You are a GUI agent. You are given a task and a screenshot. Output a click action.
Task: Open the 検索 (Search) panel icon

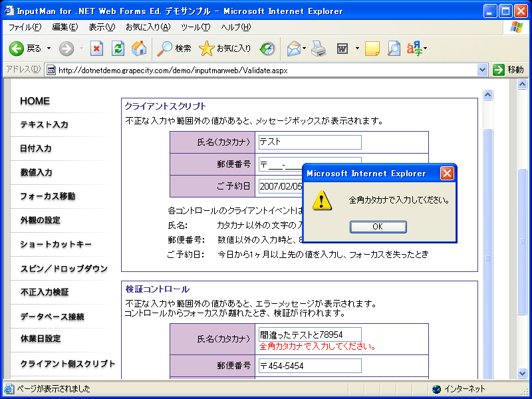pyautogui.click(x=173, y=48)
